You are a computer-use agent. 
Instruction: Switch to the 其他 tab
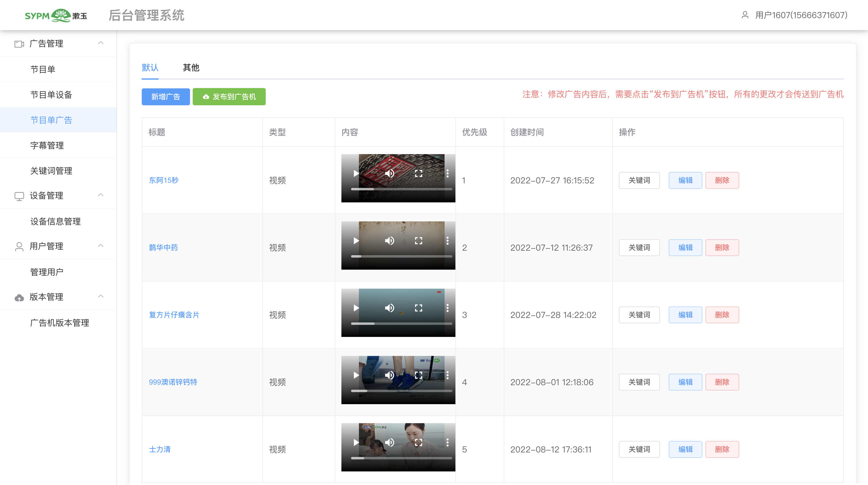191,68
